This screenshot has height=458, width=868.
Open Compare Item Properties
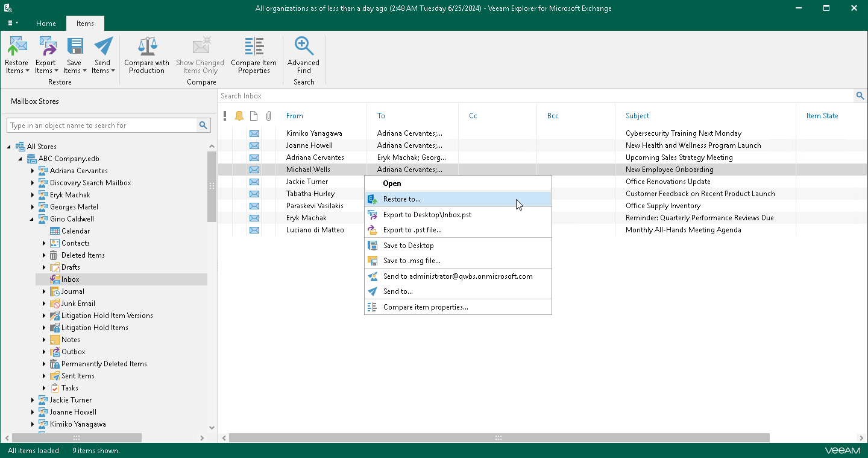253,54
